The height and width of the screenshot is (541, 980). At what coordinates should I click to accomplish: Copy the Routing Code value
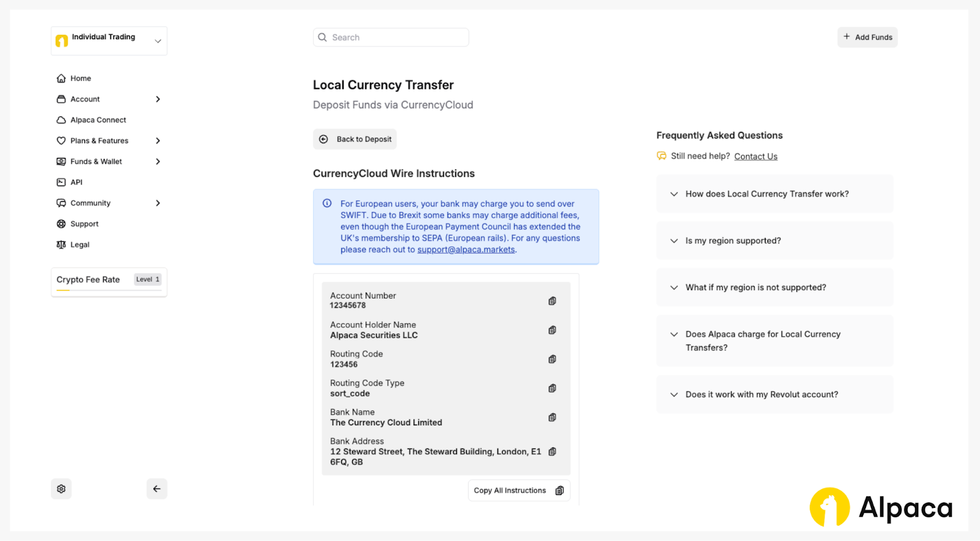(x=552, y=359)
